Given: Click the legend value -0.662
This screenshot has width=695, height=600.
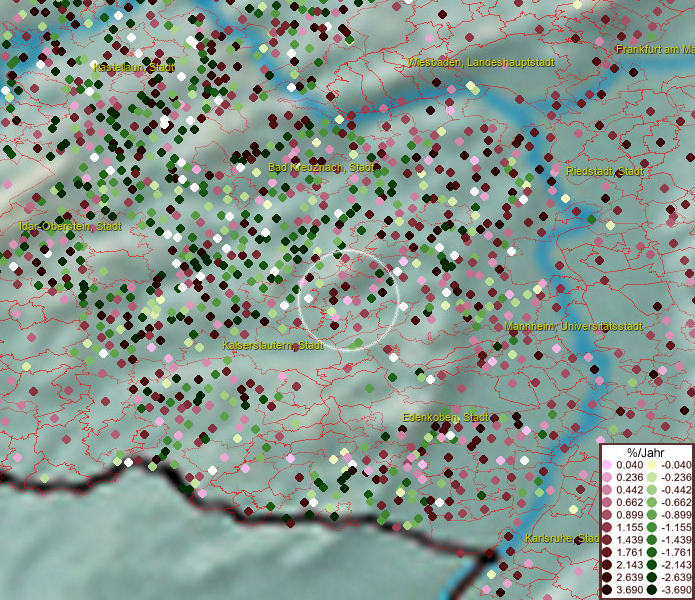Looking at the screenshot, I should (x=676, y=503).
